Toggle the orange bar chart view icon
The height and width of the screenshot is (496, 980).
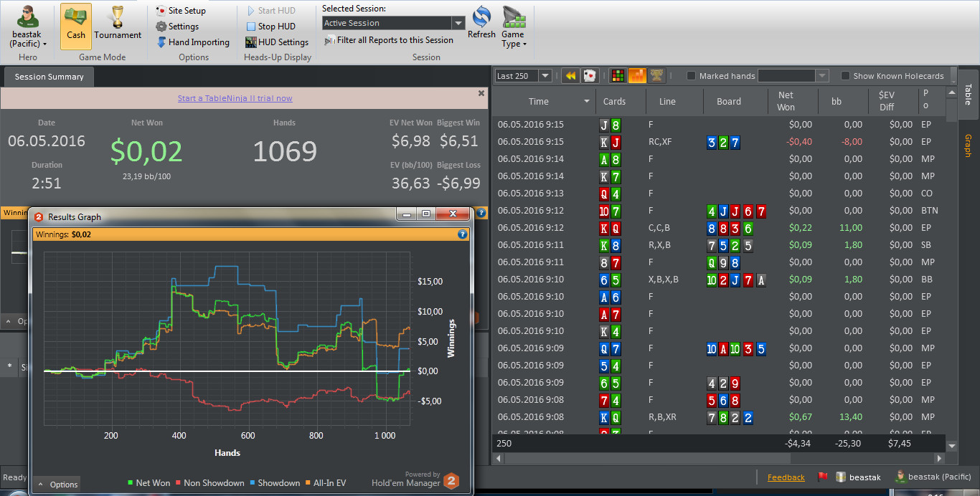[x=636, y=76]
